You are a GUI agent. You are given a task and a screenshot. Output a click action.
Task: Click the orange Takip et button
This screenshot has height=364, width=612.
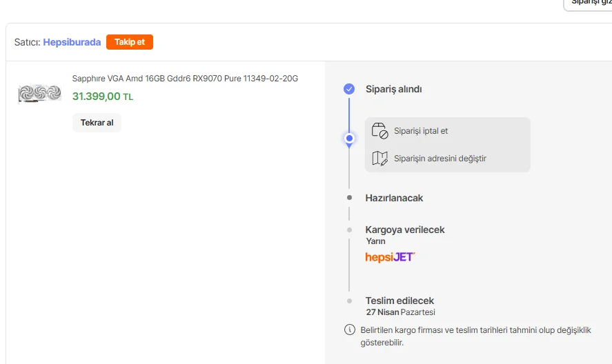tap(130, 42)
